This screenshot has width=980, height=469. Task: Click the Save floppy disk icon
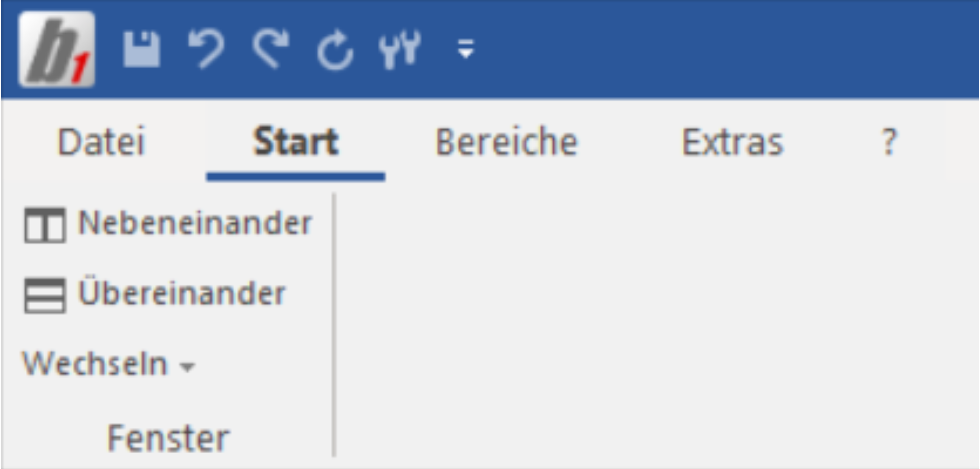[x=141, y=49]
